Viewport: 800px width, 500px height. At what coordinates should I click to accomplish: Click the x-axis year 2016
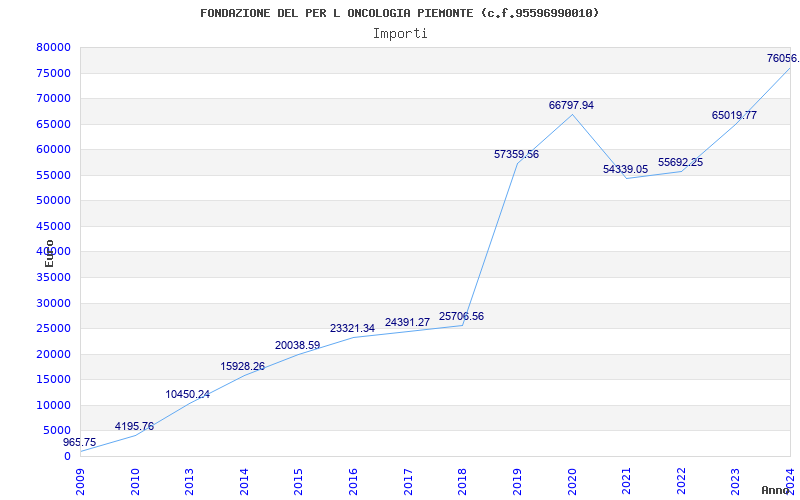click(x=353, y=482)
